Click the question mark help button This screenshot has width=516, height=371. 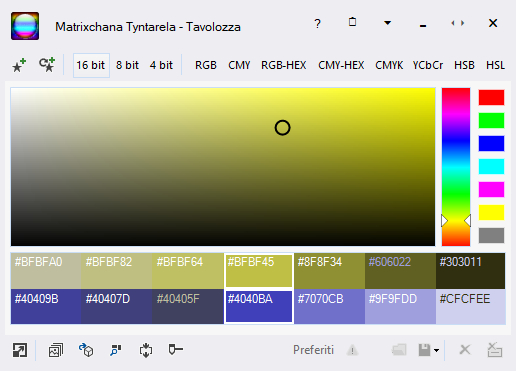pos(318,23)
